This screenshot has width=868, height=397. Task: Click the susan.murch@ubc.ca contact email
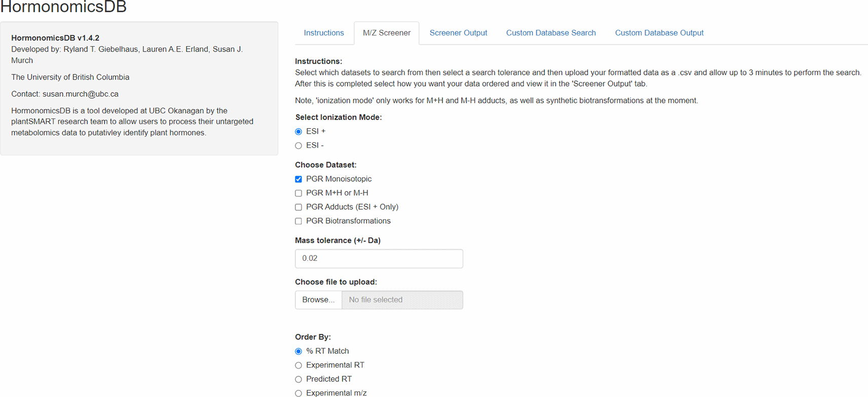pos(81,94)
